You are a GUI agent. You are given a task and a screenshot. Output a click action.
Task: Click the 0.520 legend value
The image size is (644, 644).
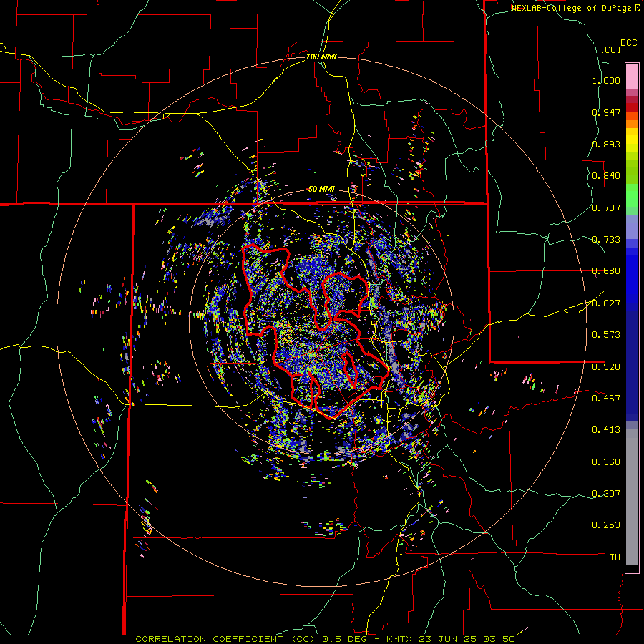point(606,367)
